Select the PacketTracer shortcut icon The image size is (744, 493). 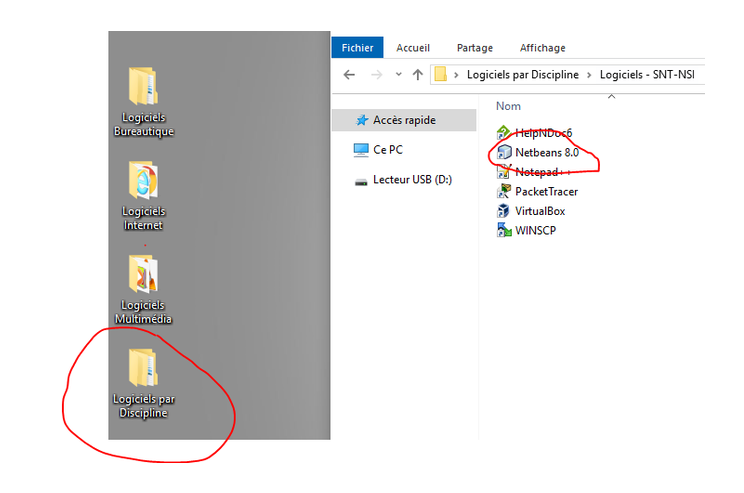(x=503, y=191)
